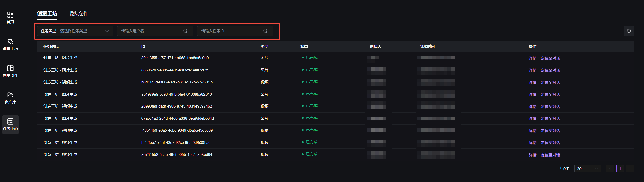Open the 首页 home icon in sidebar
Screen dimensions: 644x182
(x=10, y=15)
